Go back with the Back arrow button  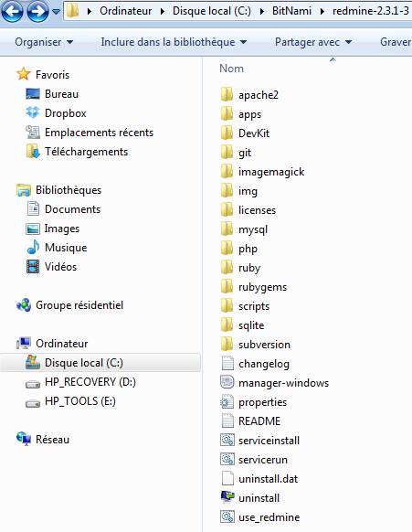point(12,12)
